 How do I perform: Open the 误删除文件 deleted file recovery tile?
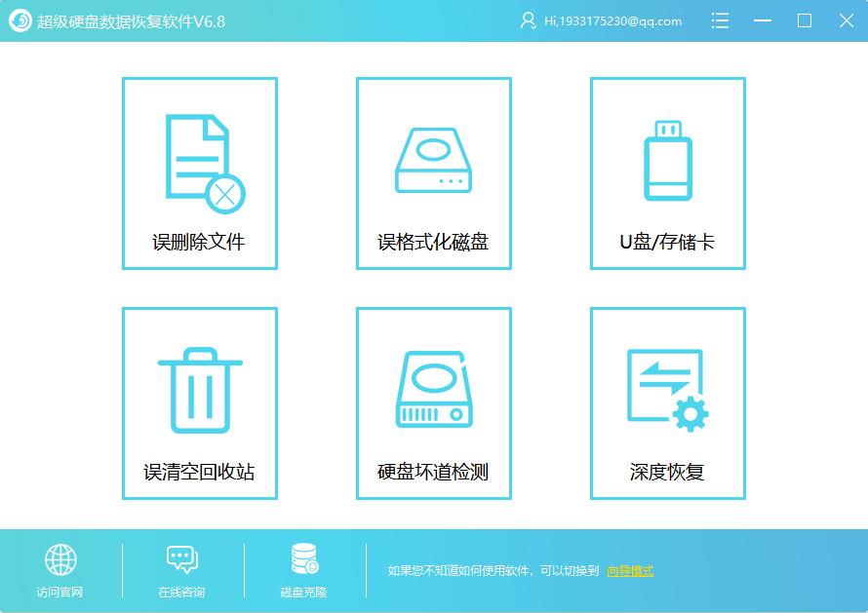click(199, 173)
